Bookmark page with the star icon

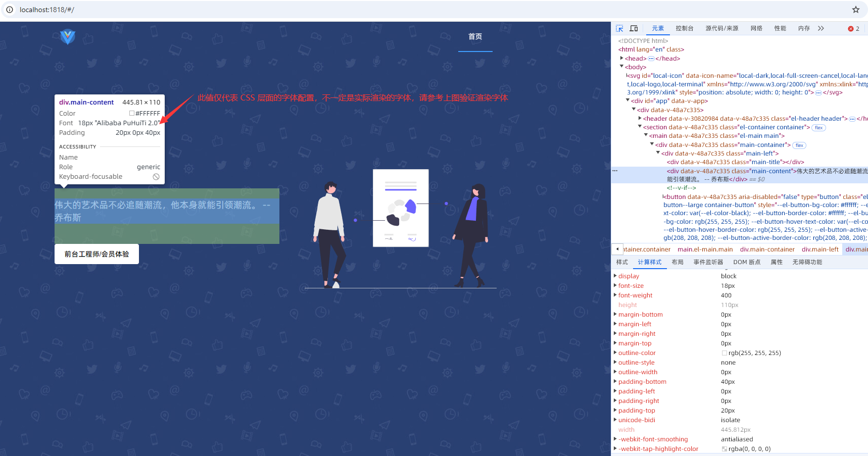856,10
